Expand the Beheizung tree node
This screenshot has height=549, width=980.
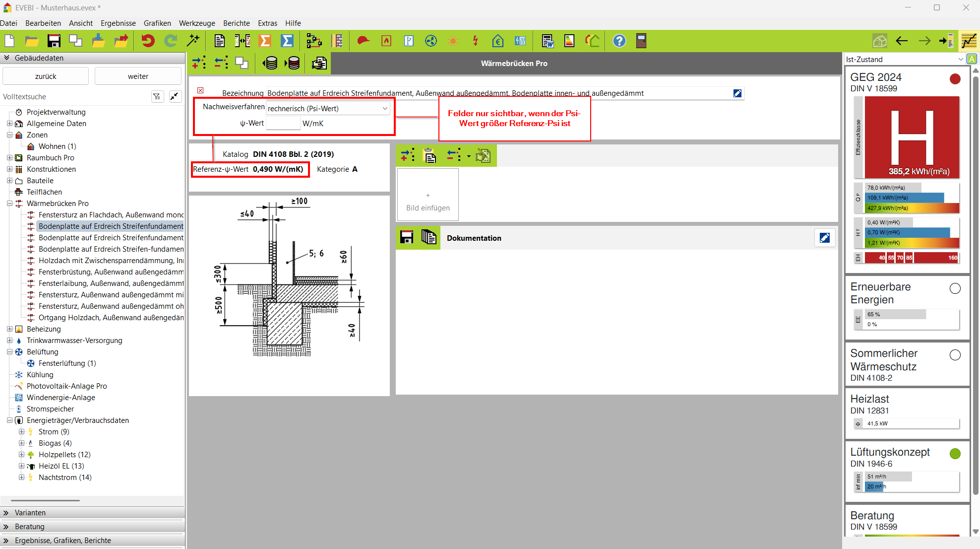[x=9, y=329]
